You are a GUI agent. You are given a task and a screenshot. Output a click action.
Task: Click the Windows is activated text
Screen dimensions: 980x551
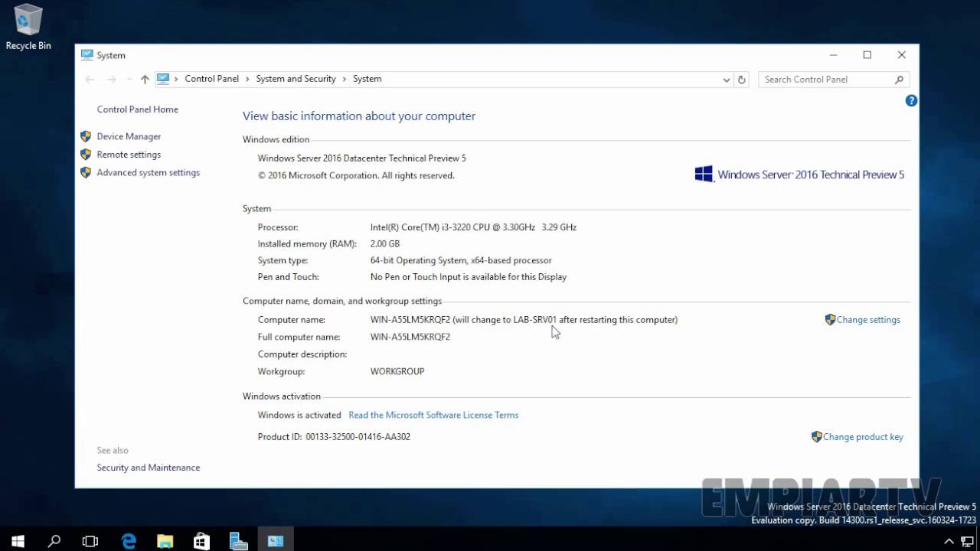point(299,415)
